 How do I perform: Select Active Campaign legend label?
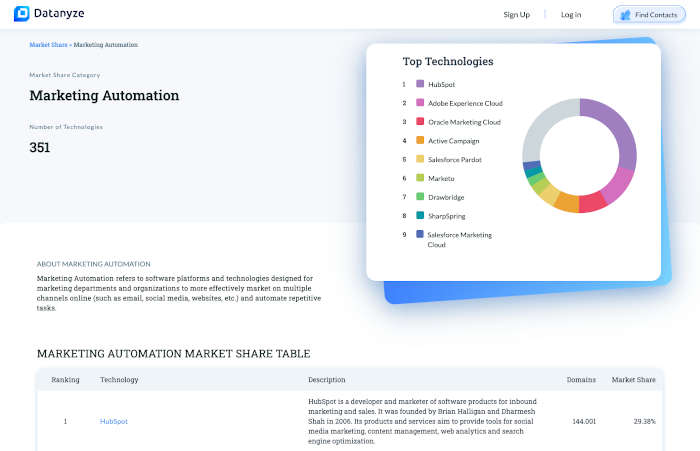(x=454, y=141)
